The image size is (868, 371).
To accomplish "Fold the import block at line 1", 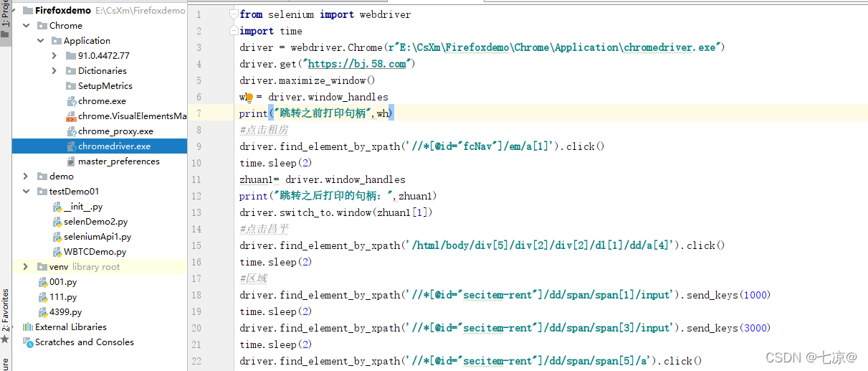I will [234, 14].
